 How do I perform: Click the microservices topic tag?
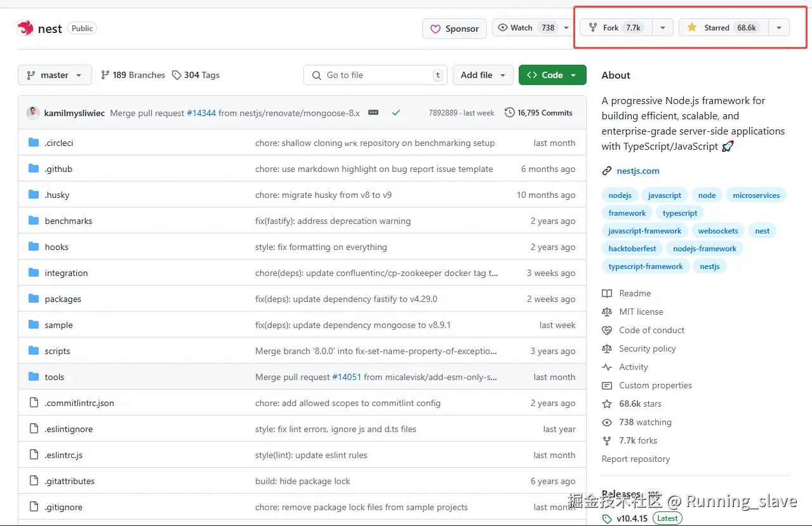756,195
